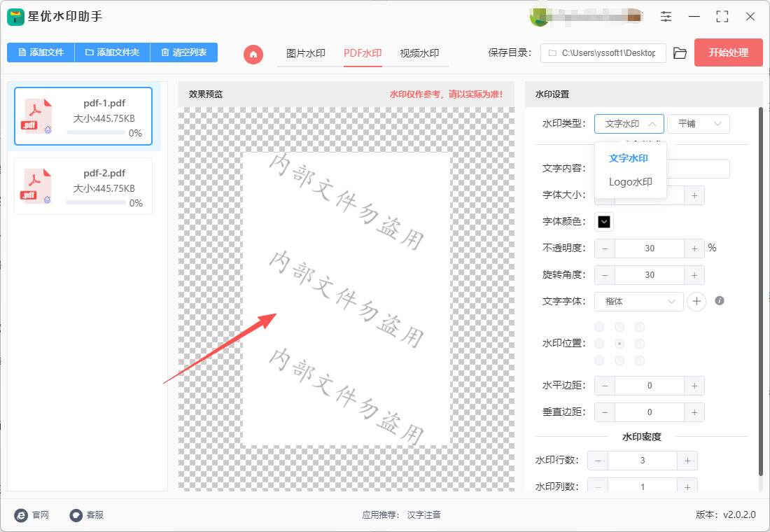Image resolution: width=770 pixels, height=532 pixels.
Task: Select center watermark position radio
Action: pos(619,344)
